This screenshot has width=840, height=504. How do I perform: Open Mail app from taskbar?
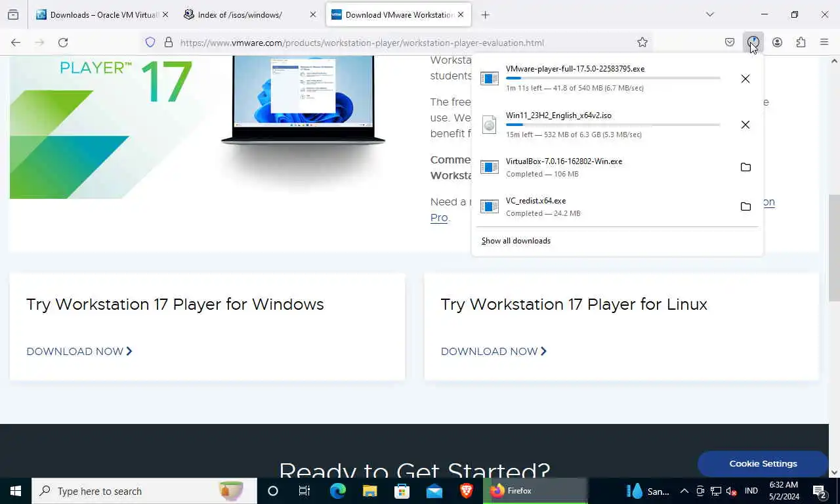(x=434, y=491)
